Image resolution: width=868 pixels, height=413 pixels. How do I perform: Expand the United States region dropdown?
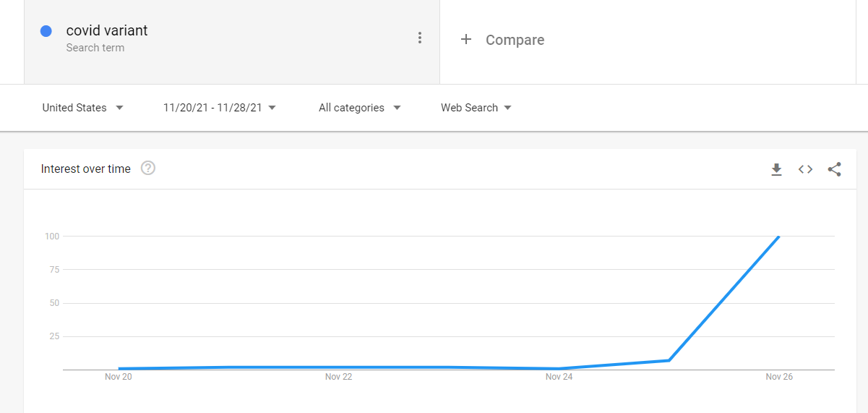click(x=82, y=108)
